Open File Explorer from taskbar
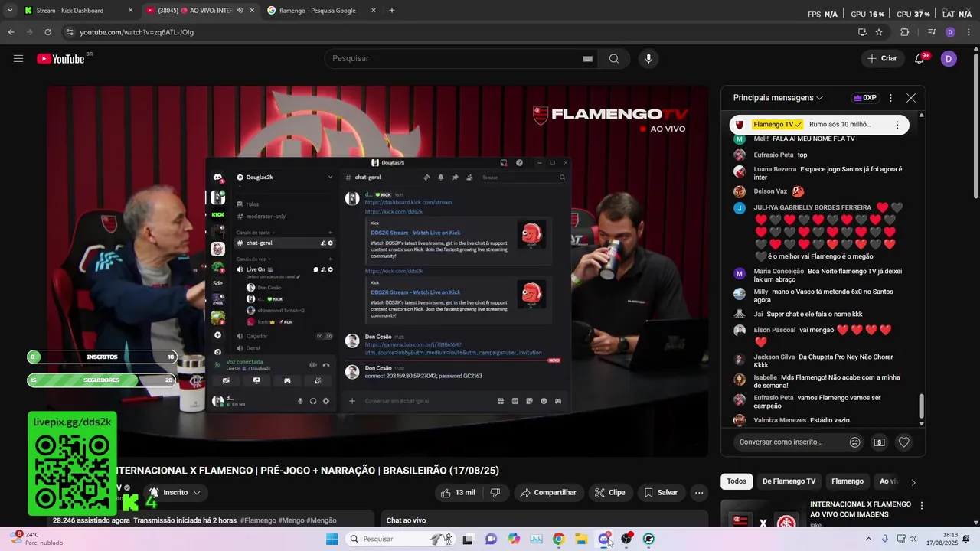Viewport: 980px width, 551px height. click(x=581, y=539)
